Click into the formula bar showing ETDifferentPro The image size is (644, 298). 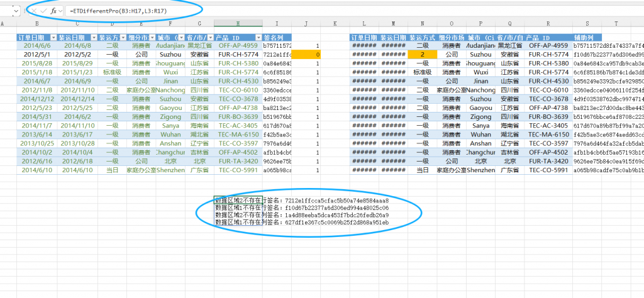[353, 11]
